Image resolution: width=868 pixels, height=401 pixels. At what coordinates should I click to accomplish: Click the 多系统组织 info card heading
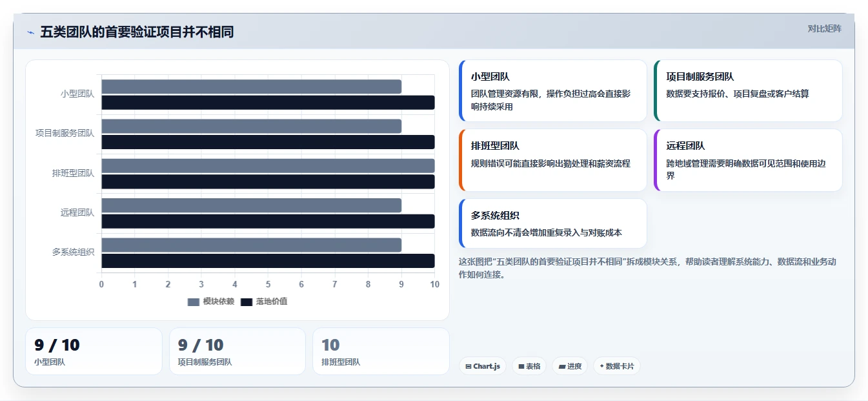(495, 216)
